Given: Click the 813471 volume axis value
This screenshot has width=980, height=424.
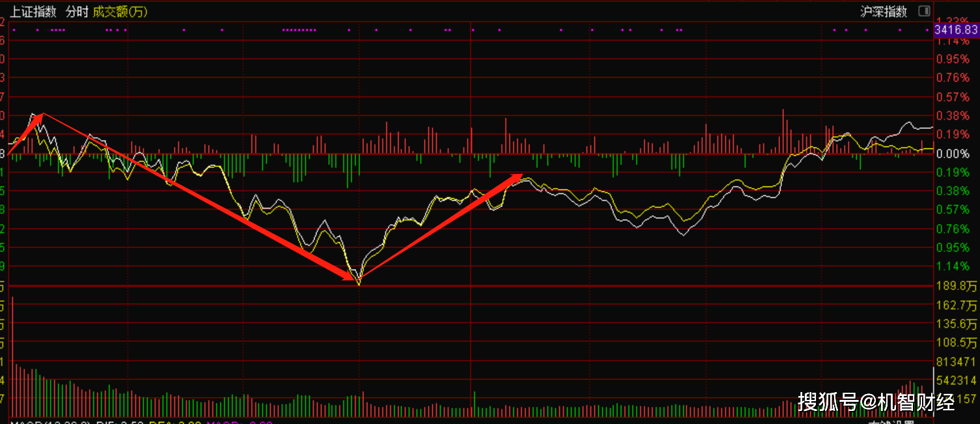Looking at the screenshot, I should [x=957, y=361].
